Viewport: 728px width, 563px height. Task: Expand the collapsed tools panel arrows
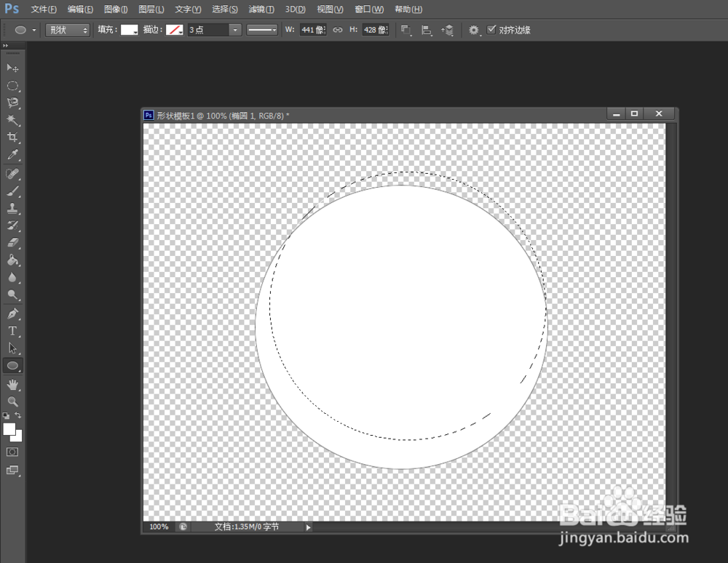(5, 45)
